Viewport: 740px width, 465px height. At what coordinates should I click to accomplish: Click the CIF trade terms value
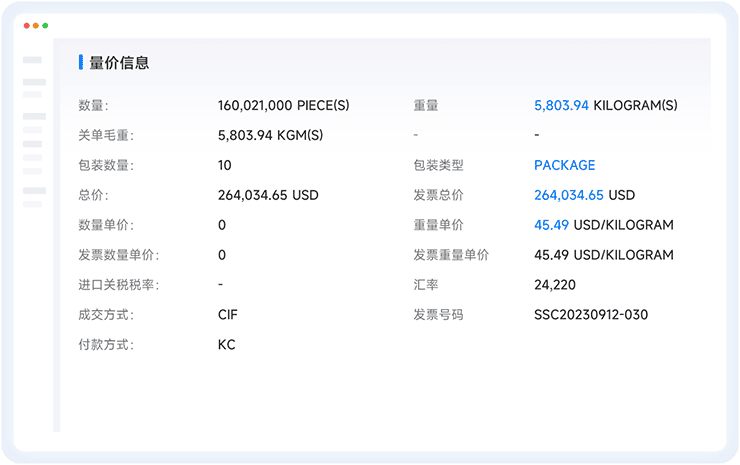(228, 315)
